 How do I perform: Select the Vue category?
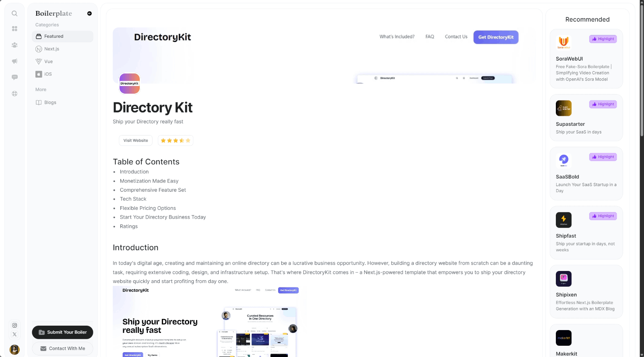62,62
